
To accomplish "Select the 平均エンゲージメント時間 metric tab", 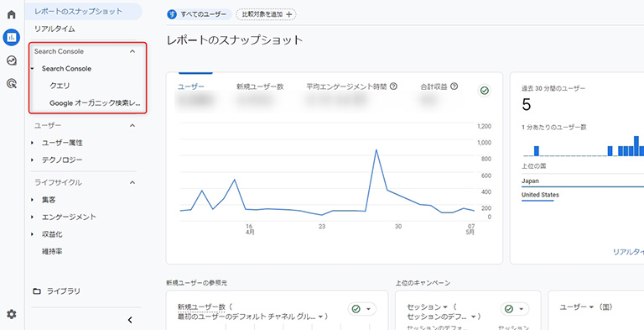I will point(346,86).
